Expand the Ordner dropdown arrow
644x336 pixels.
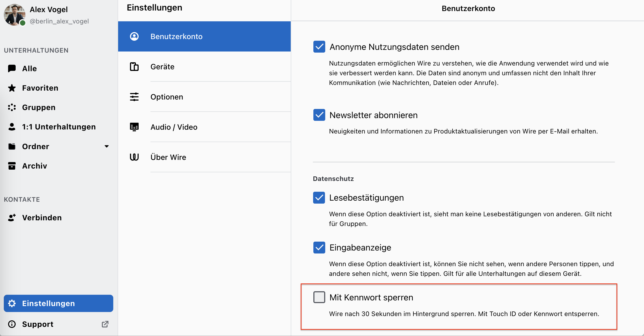point(107,146)
